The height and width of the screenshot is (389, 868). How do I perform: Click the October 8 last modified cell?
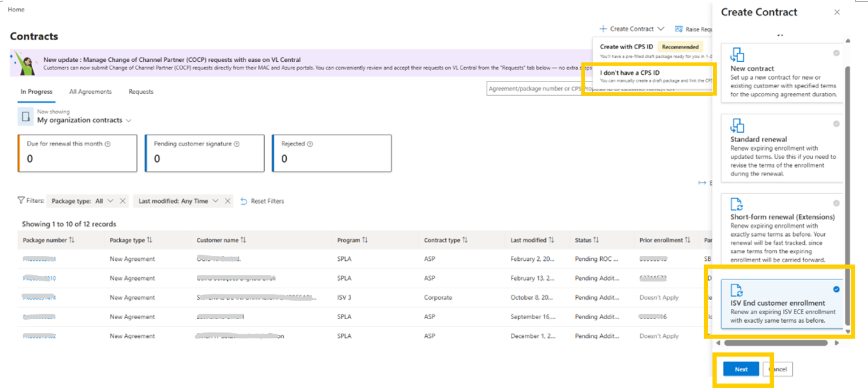coord(533,298)
